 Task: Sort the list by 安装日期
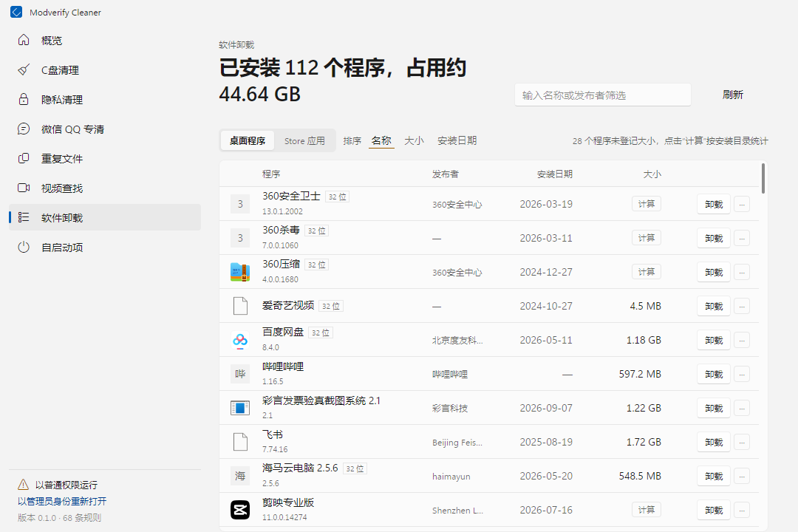pos(457,140)
